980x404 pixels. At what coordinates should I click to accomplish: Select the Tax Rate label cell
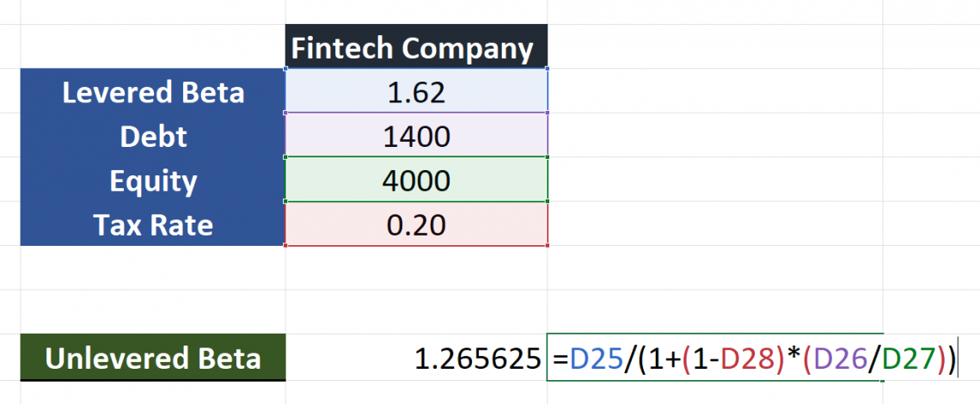click(153, 225)
